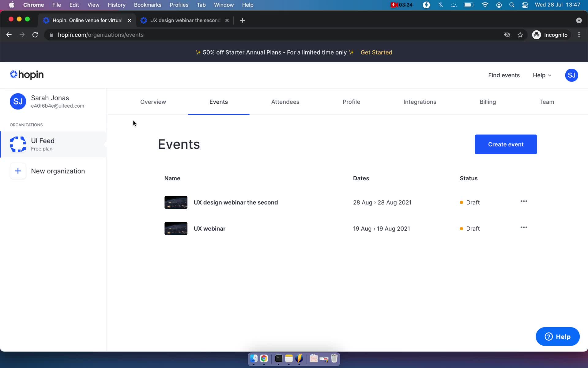Open Terminal from the dock
The height and width of the screenshot is (368, 588).
click(278, 358)
